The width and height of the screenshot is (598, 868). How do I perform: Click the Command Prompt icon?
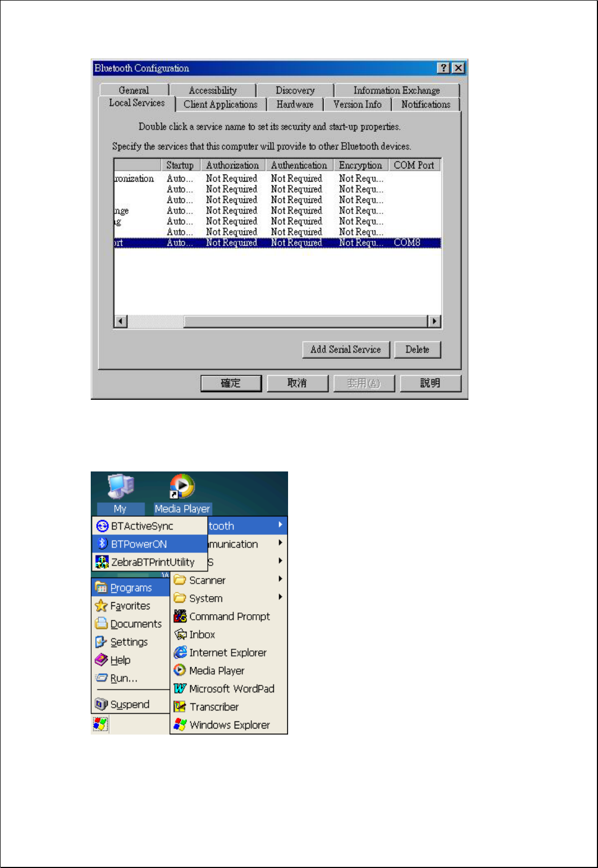180,616
